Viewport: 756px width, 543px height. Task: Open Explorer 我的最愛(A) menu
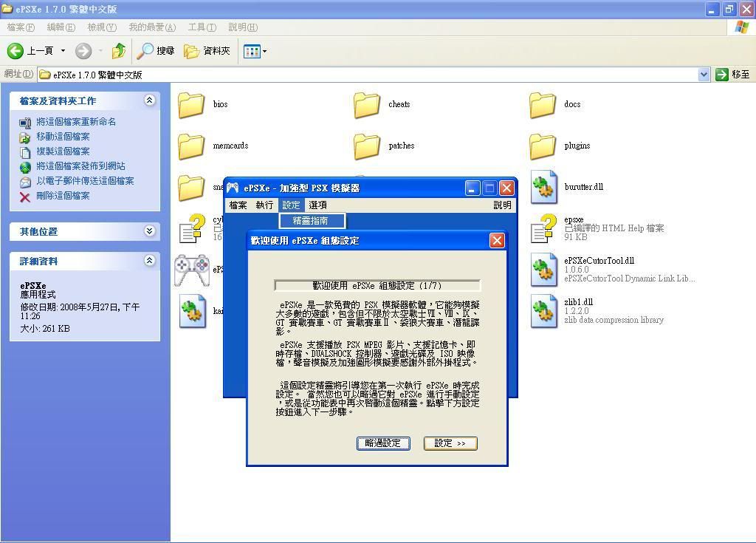(152, 27)
